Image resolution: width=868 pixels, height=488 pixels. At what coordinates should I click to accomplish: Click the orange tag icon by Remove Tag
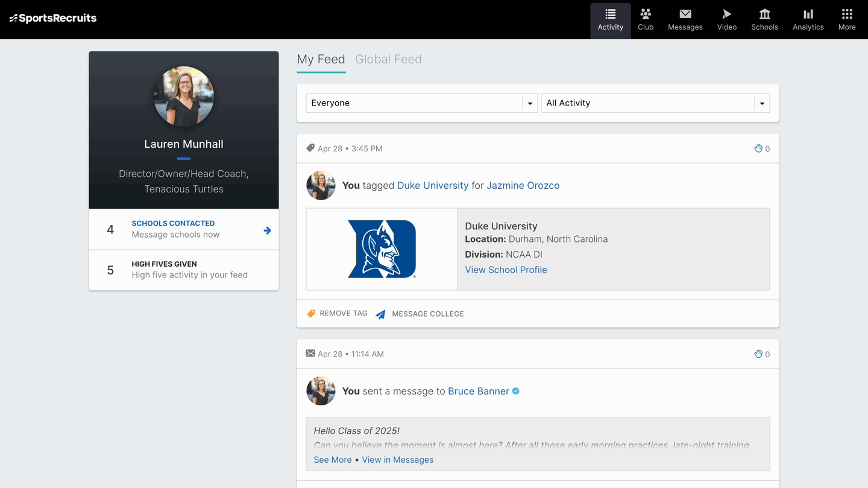point(311,314)
